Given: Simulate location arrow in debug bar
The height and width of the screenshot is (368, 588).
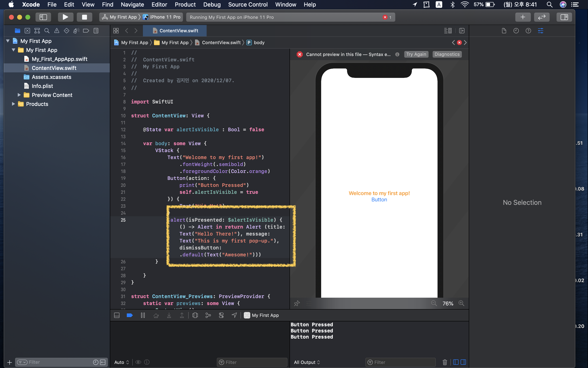Looking at the screenshot, I should [x=234, y=315].
